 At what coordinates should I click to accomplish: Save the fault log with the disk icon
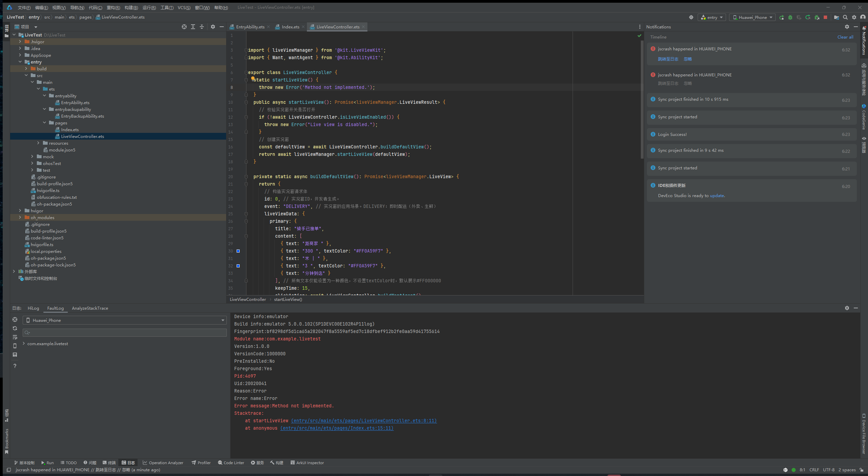[x=15, y=355]
